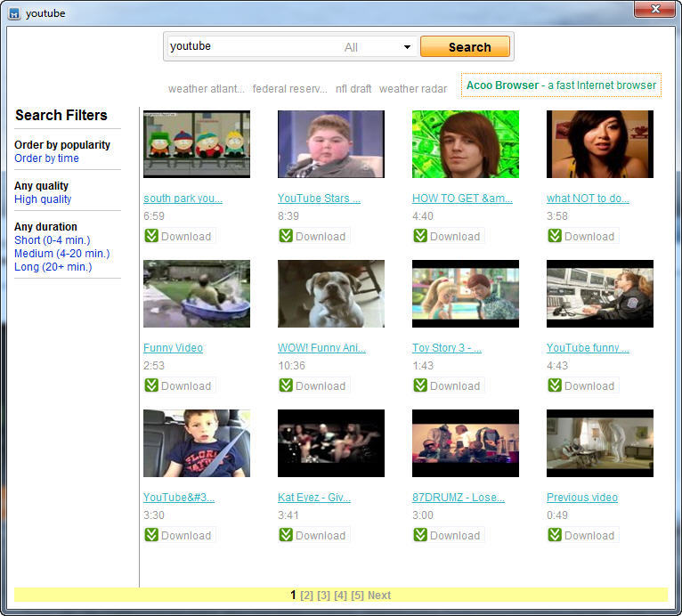Click the green download icon under Previous video
Screen dimensions: 682x616
click(x=555, y=535)
